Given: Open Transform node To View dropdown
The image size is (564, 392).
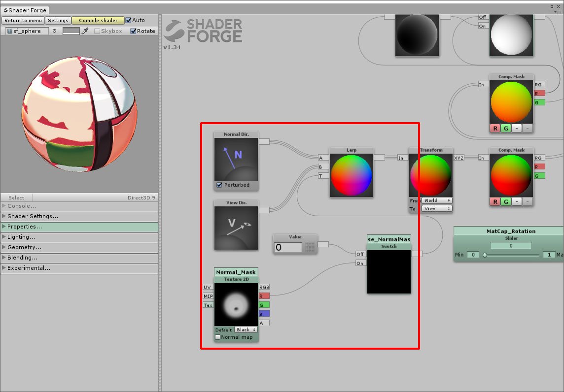Looking at the screenshot, I should [x=437, y=208].
